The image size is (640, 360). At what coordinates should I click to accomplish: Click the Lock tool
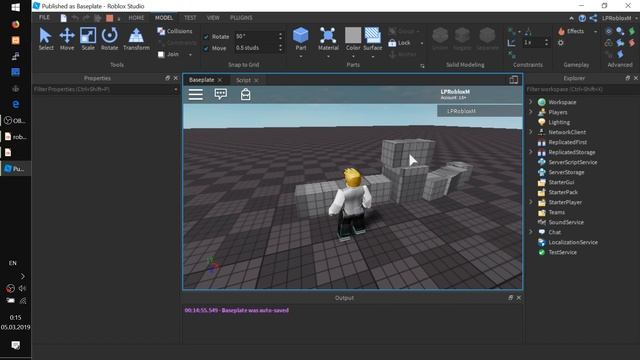[x=399, y=43]
